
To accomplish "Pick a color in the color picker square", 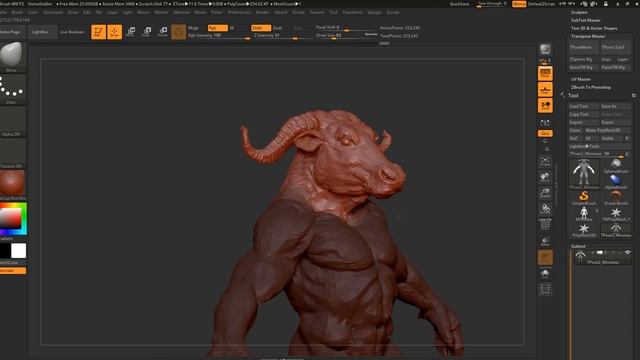I will (11, 219).
